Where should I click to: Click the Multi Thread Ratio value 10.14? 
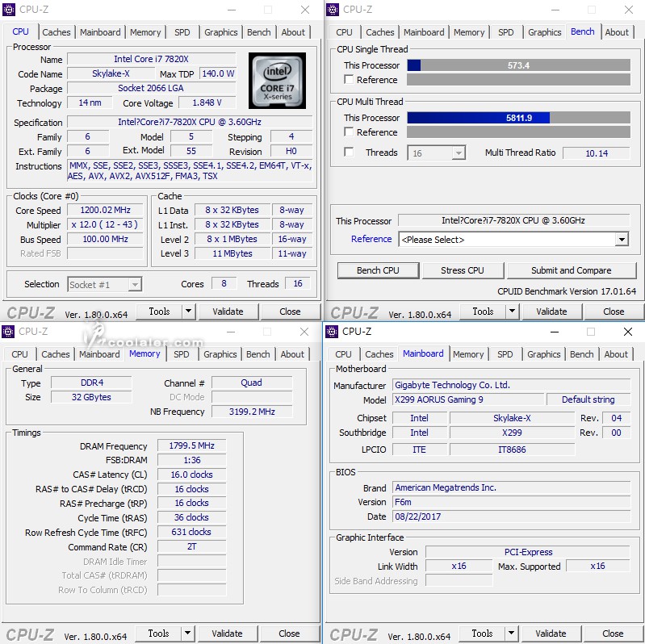tap(597, 153)
